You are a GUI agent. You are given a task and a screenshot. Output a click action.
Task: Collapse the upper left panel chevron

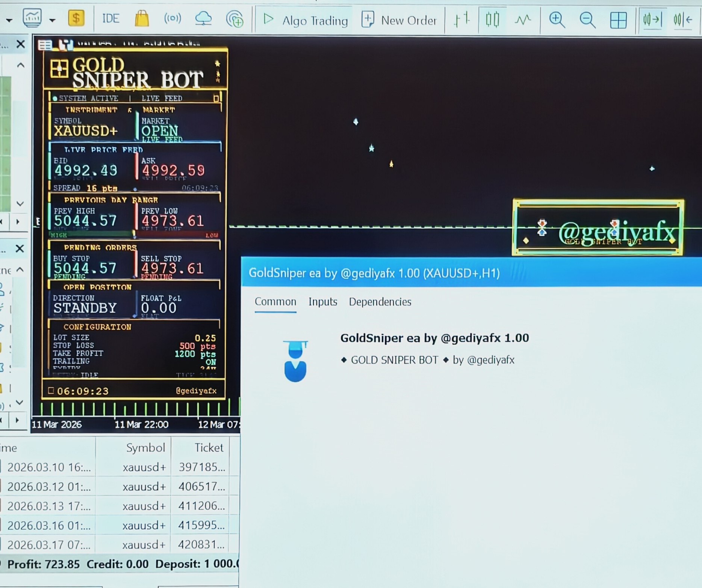(x=21, y=65)
